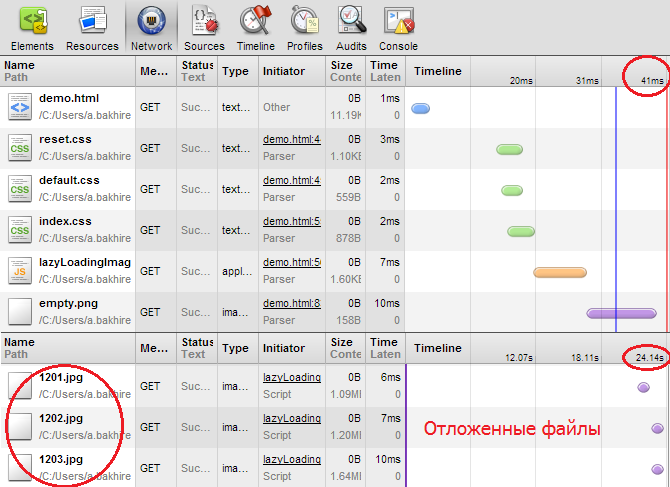Select the empty.png file name
This screenshot has height=487, width=670.
pos(68,303)
